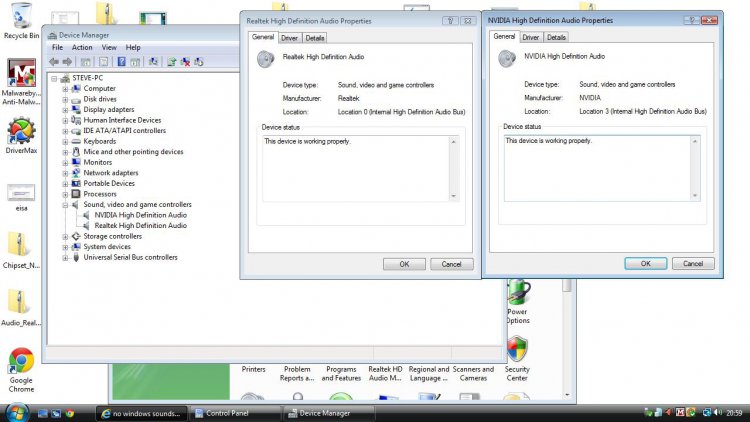Open Power Options in Control Panel

click(518, 302)
